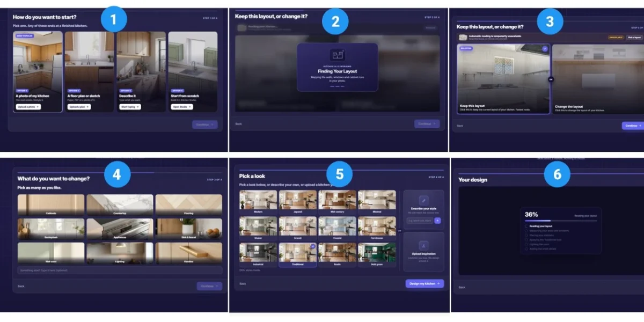
Task: Click the Open Studio button
Action: tap(181, 107)
